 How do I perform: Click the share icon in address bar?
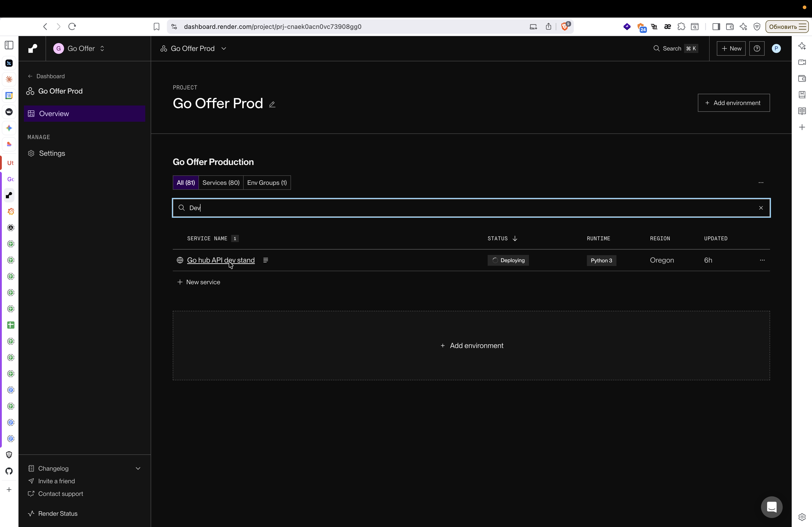548,27
